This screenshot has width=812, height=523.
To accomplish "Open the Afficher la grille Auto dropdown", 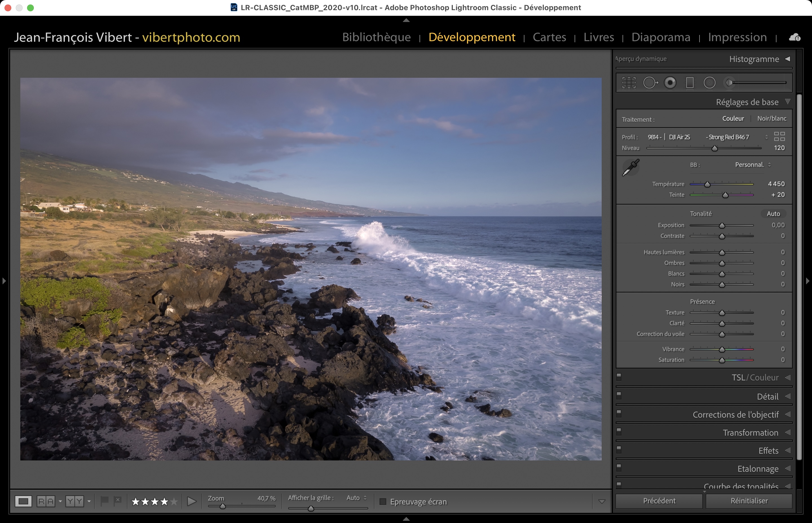I will click(356, 498).
